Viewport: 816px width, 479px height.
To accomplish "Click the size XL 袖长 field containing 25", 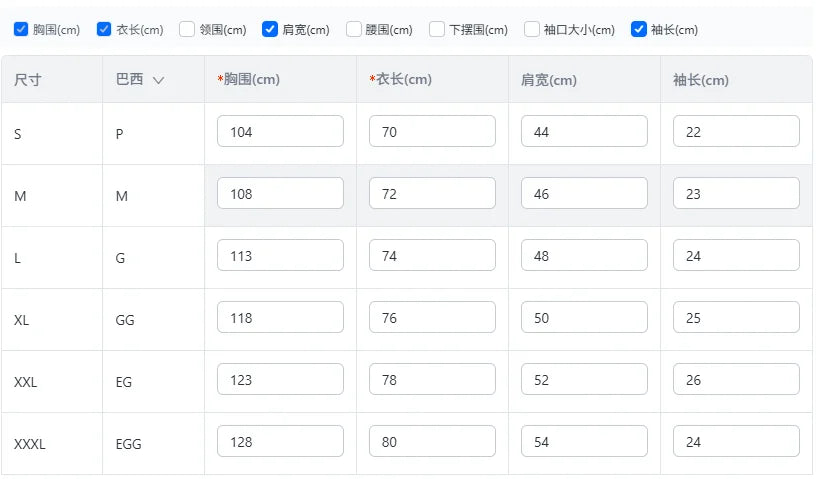I will pos(736,318).
